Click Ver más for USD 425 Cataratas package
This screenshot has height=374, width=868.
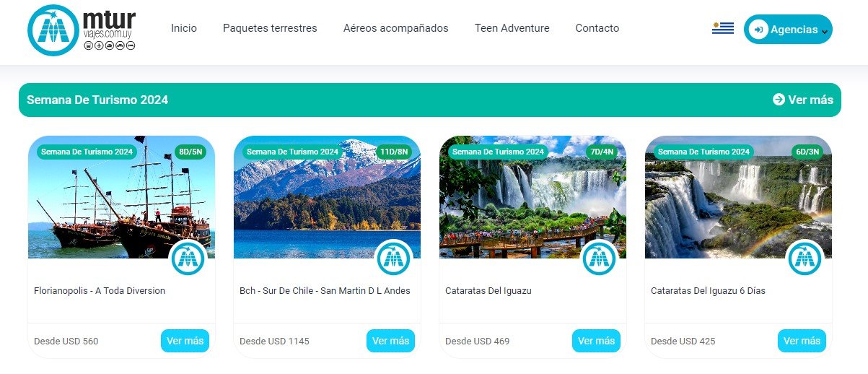[802, 341]
